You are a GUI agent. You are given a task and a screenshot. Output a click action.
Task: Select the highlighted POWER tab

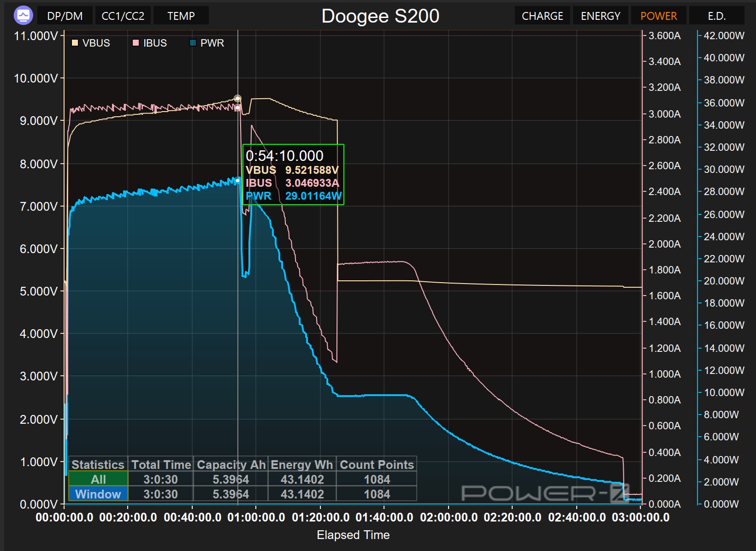pos(659,16)
